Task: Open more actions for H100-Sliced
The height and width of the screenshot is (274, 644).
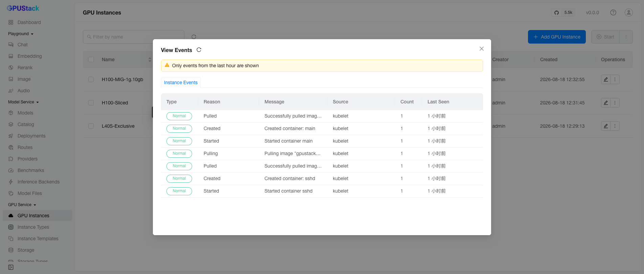Action: pos(615,103)
